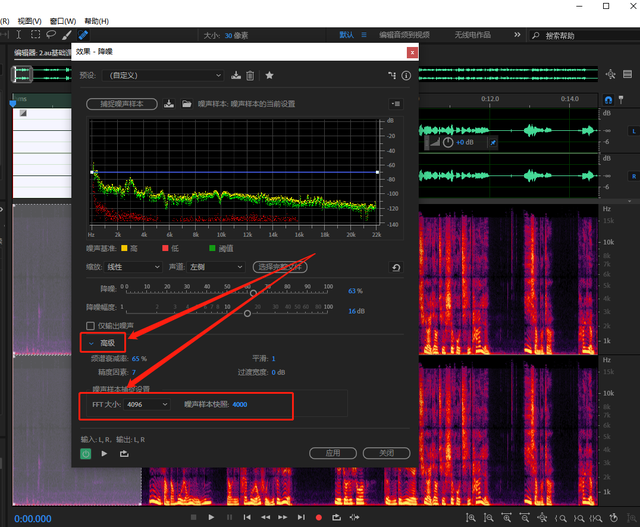Reset the noise curve with the undo icon

coord(396,267)
